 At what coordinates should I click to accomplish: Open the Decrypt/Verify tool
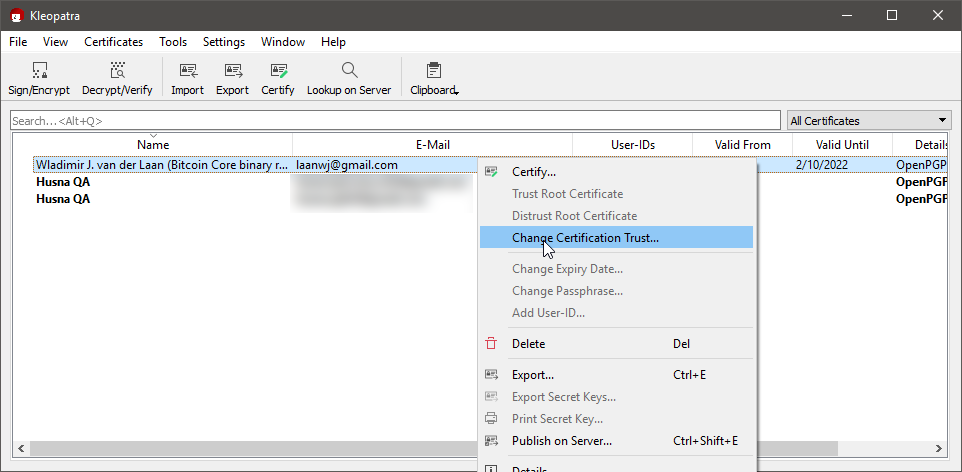[117, 79]
